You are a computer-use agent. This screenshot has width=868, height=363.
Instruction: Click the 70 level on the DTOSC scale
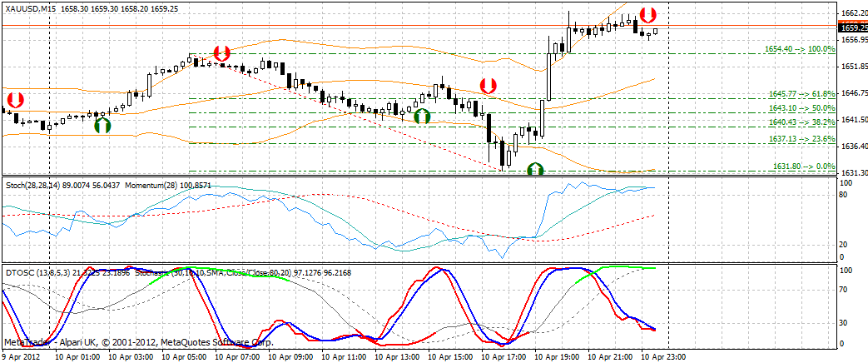coord(844,289)
